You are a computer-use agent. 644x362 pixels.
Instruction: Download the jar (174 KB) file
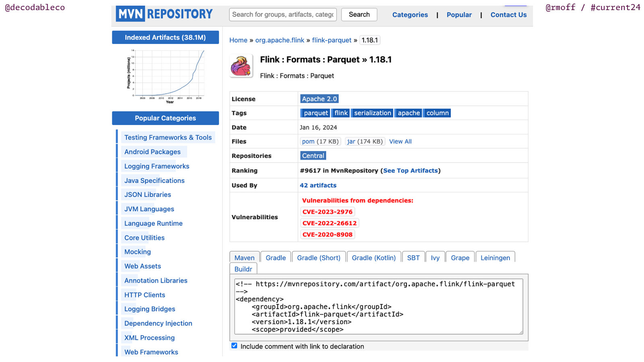tap(365, 142)
